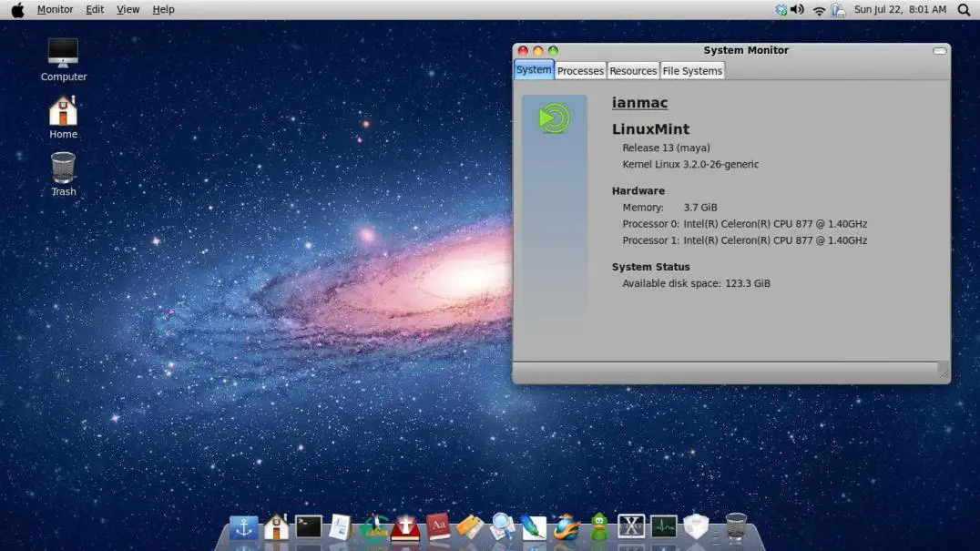This screenshot has width=980, height=551.
Task: Click the date and time clock
Action: tap(900, 10)
